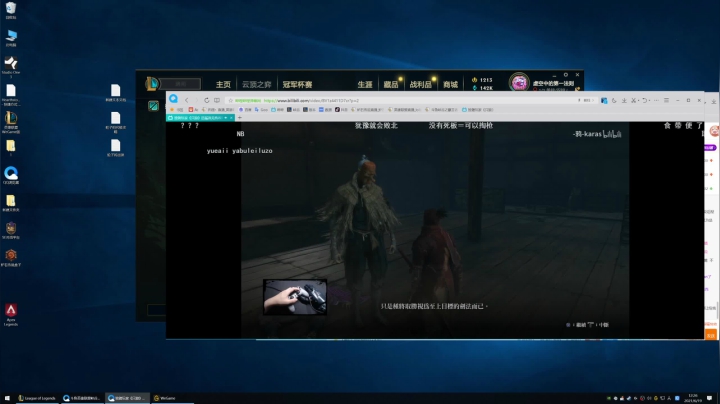Screen dimensions: 720x404
Task: Open the middle document in the second desktop column
Action: click(115, 122)
